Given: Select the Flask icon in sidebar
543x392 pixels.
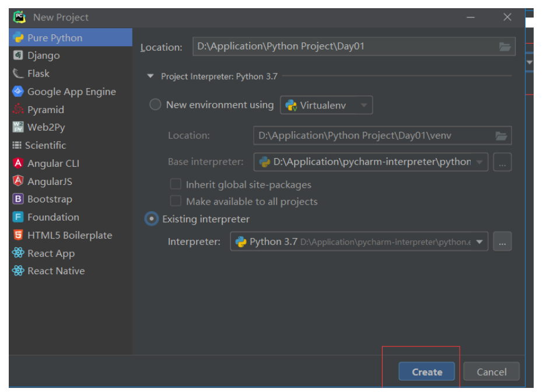Looking at the screenshot, I should [x=18, y=73].
